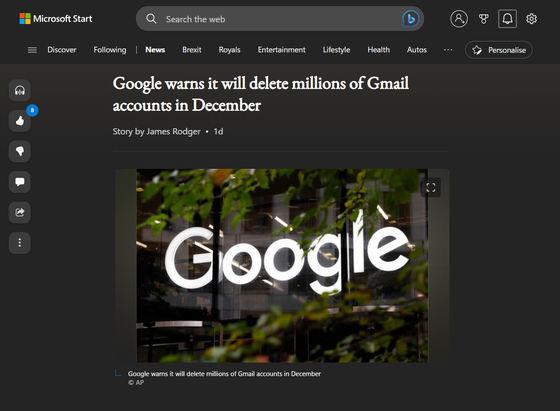Dislike the article with thumbs down

click(20, 151)
